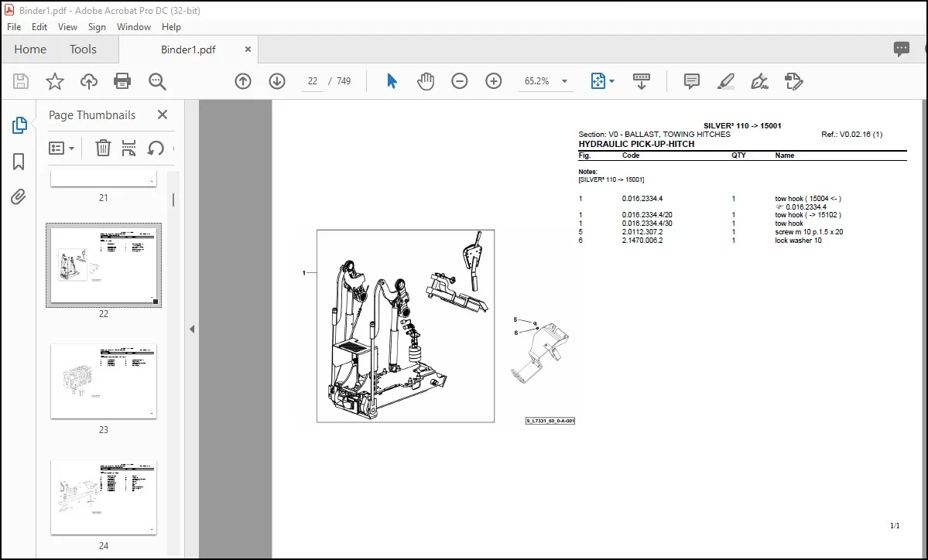Image resolution: width=928 pixels, height=560 pixels.
Task: Click the Fit page tool icon
Action: point(598,81)
